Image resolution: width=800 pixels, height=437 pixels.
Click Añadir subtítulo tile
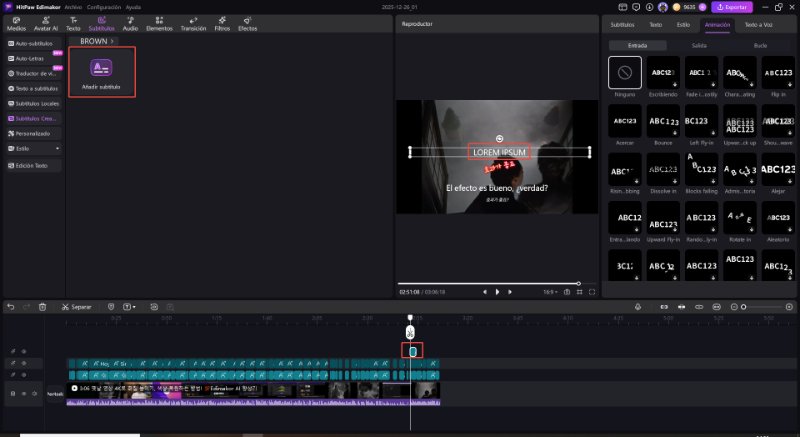[x=101, y=72]
